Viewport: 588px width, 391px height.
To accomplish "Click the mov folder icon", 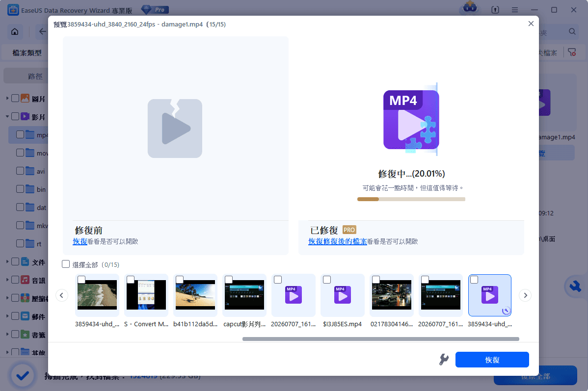I will (30, 153).
